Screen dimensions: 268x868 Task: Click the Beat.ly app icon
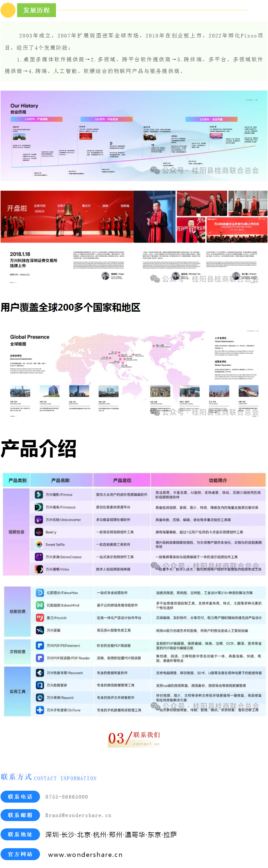click(39, 532)
